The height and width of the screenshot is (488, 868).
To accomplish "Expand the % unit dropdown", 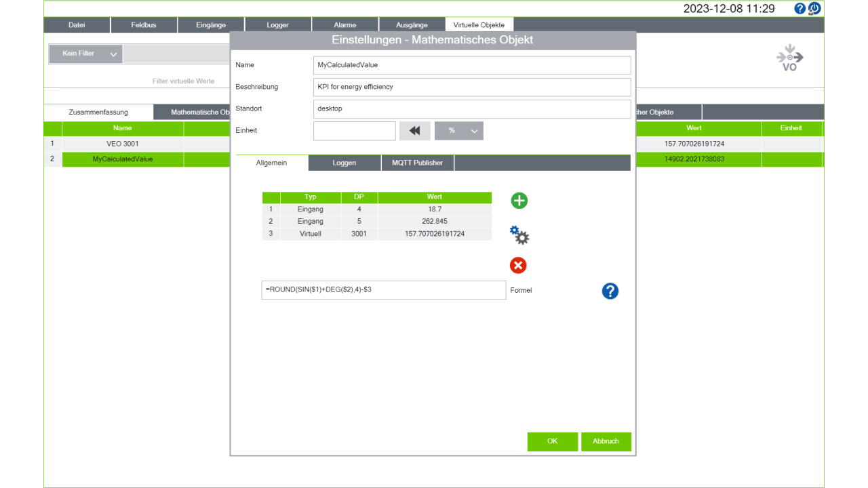I will pos(459,131).
